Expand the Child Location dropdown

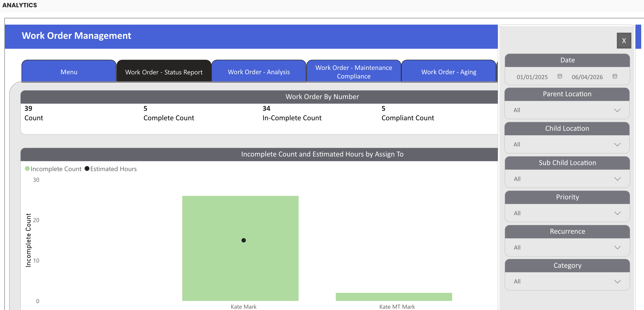[567, 144]
